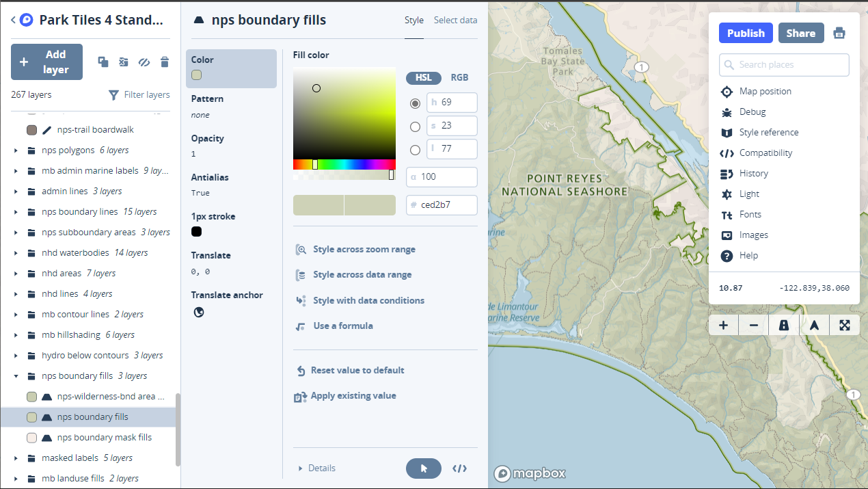
Task: Click the alpha transparency slider
Action: pos(344,175)
